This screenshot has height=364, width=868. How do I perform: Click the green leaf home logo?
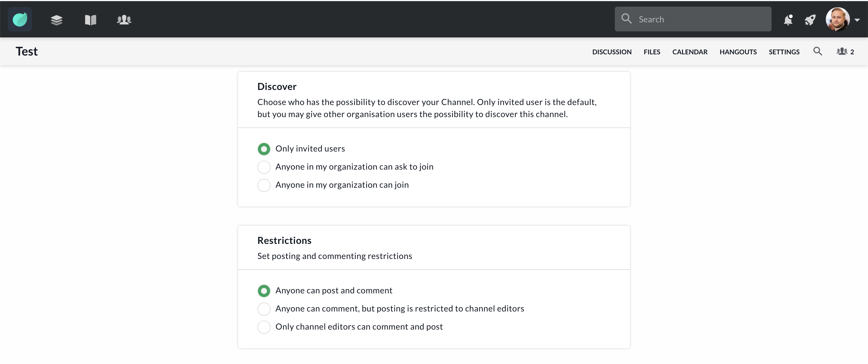tap(20, 19)
